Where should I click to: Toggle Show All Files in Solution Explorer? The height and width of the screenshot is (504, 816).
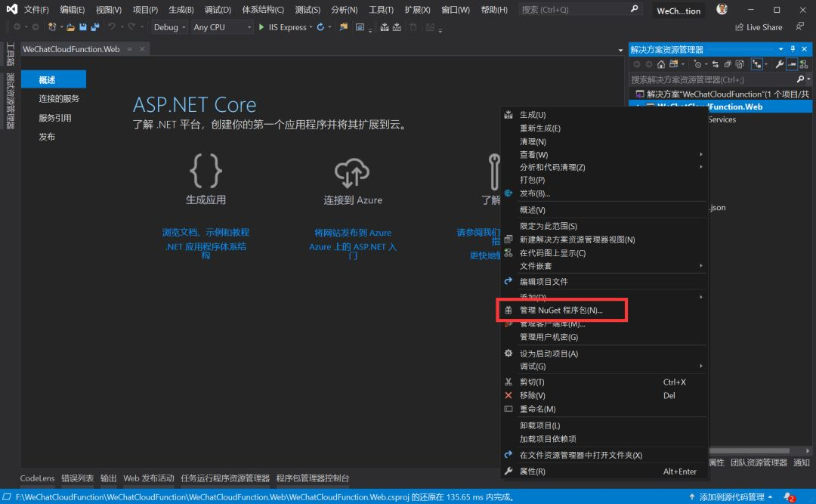click(740, 64)
